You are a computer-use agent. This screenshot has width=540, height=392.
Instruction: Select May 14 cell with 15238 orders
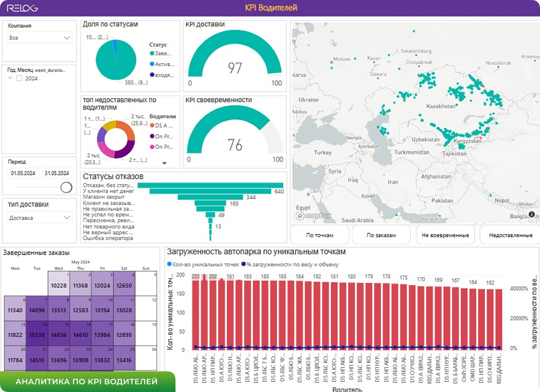coord(37,334)
